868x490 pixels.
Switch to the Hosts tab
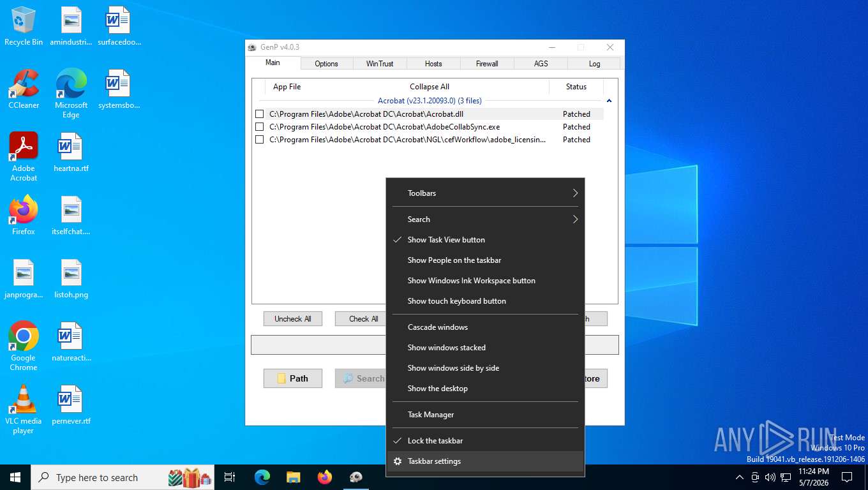coord(433,64)
